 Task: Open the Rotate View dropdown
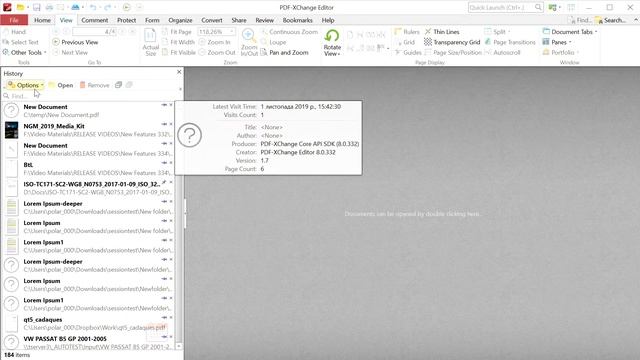point(332,42)
